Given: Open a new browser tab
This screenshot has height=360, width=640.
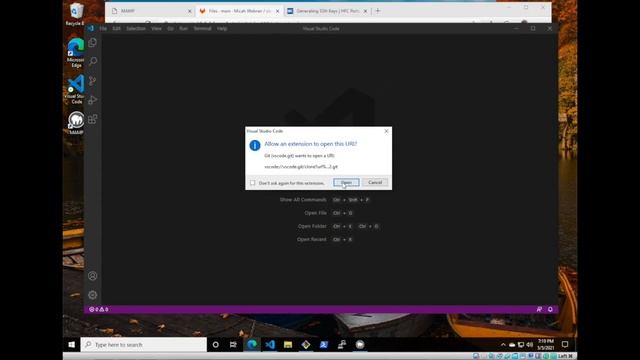Looking at the screenshot, I should coord(378,11).
